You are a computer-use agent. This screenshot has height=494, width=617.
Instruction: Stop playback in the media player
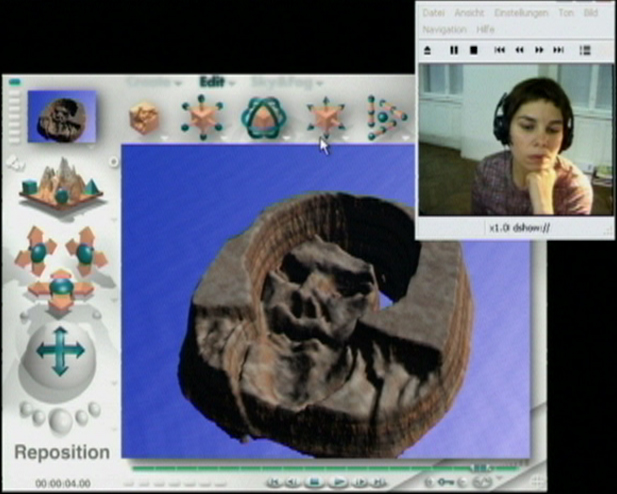(473, 50)
